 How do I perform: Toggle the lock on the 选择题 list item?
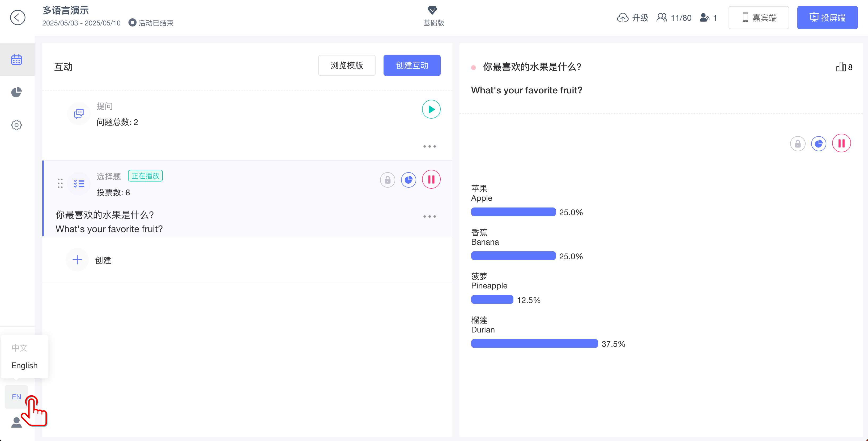[x=388, y=180]
